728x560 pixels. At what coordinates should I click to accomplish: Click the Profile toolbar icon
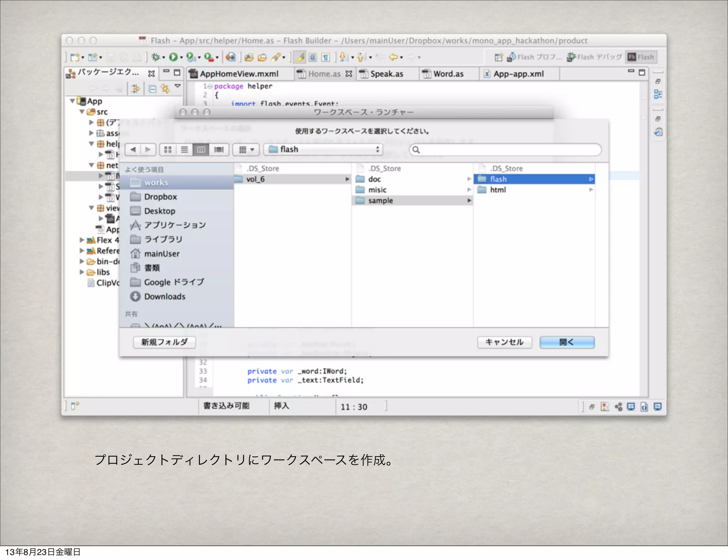coord(191,57)
